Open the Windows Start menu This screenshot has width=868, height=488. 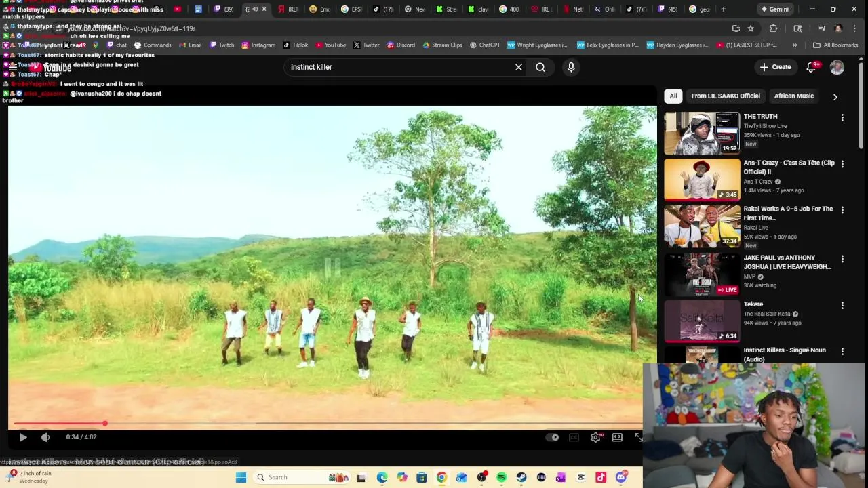[x=241, y=477]
